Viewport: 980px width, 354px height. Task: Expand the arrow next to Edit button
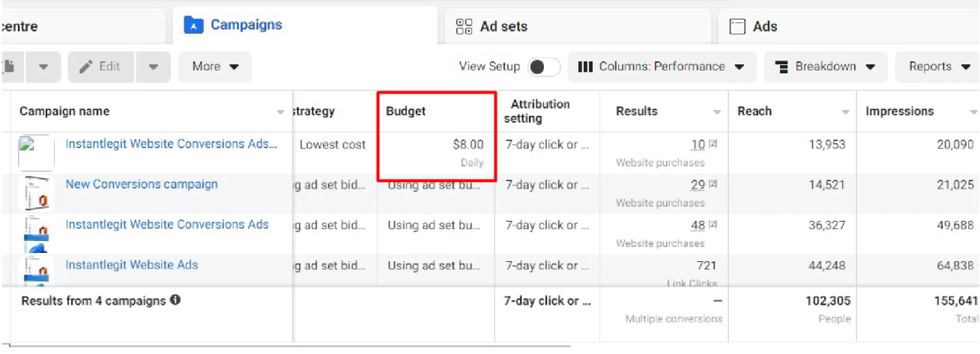coord(154,67)
